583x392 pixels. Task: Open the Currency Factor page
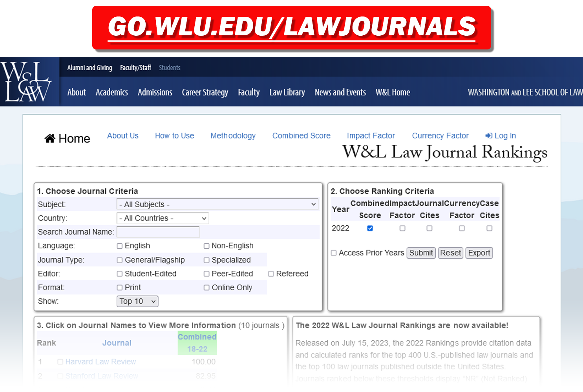(x=440, y=136)
